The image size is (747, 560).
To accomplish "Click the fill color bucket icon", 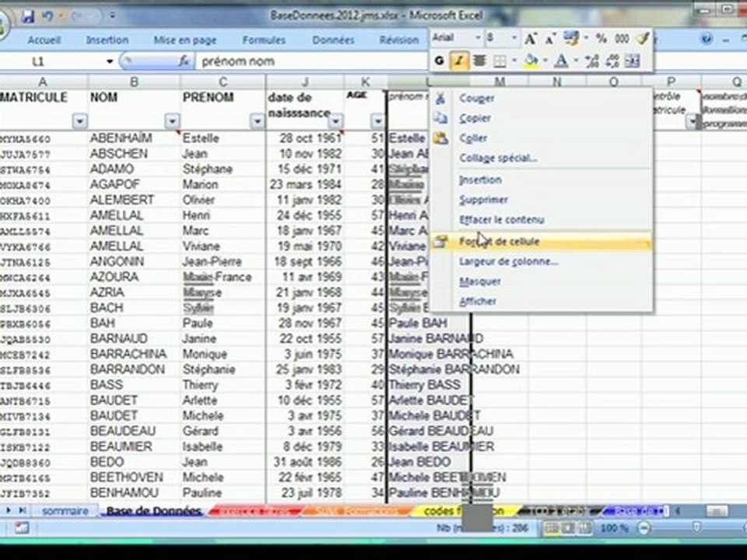I will coord(530,61).
